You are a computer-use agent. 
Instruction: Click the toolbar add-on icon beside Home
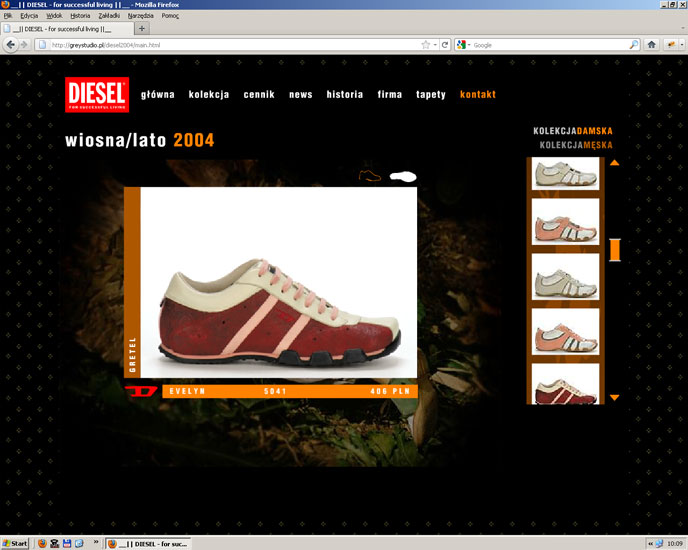click(671, 44)
